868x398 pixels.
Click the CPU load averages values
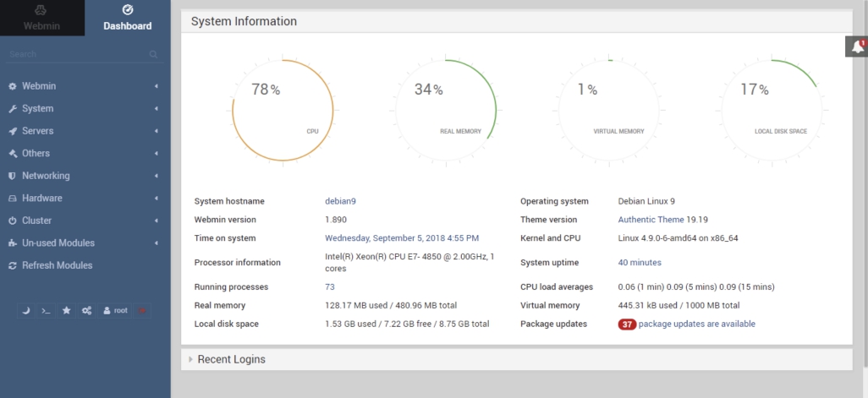696,287
